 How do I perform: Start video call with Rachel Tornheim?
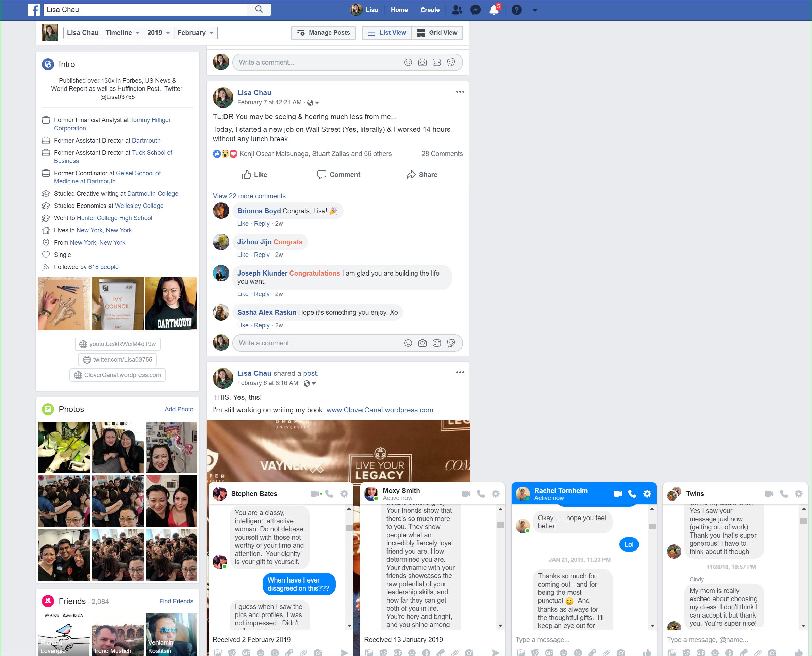tap(617, 493)
